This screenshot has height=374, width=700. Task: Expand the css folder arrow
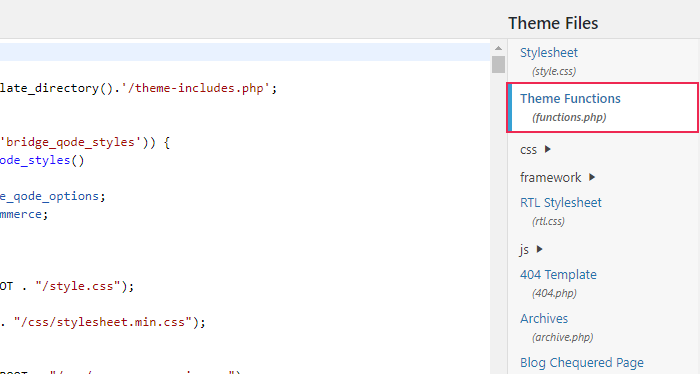click(548, 150)
